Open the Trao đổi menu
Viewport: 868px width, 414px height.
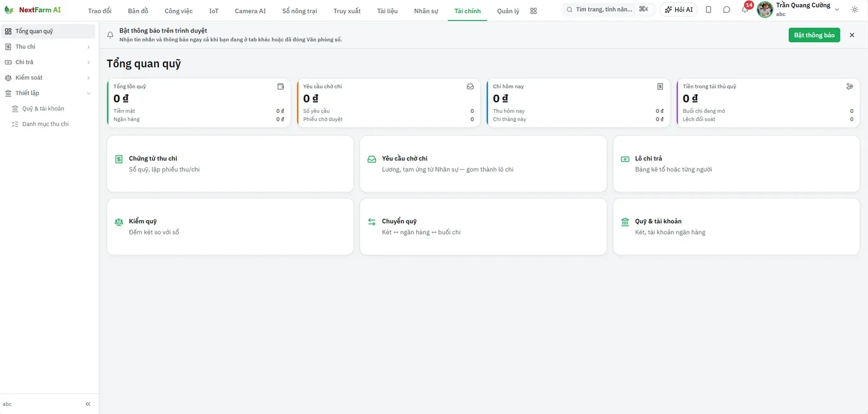pos(100,11)
